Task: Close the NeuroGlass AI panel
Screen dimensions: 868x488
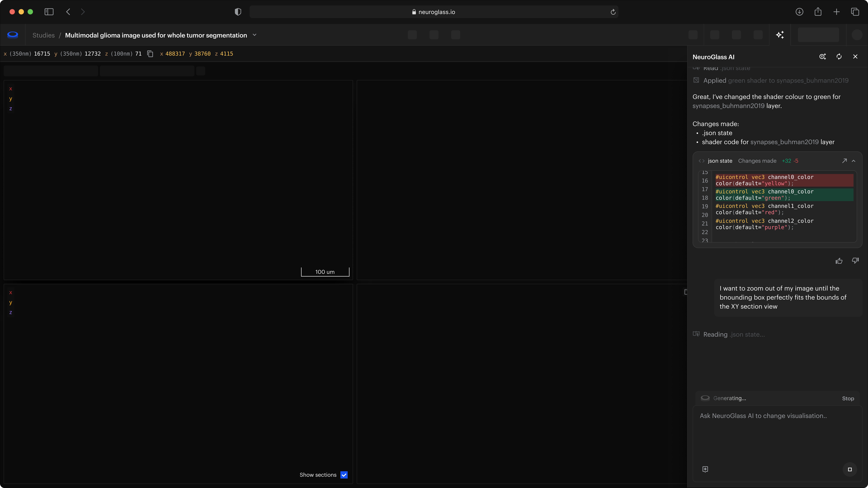Action: click(x=855, y=57)
